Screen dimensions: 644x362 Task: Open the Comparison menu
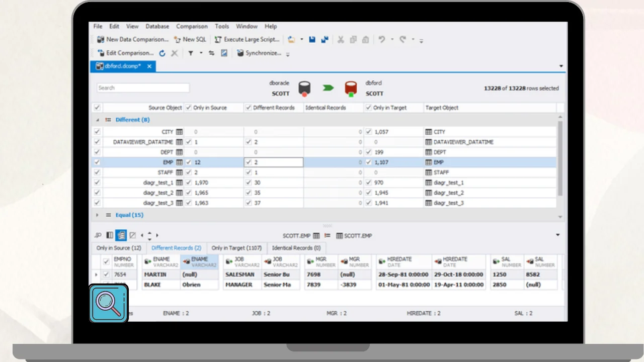[x=192, y=26]
